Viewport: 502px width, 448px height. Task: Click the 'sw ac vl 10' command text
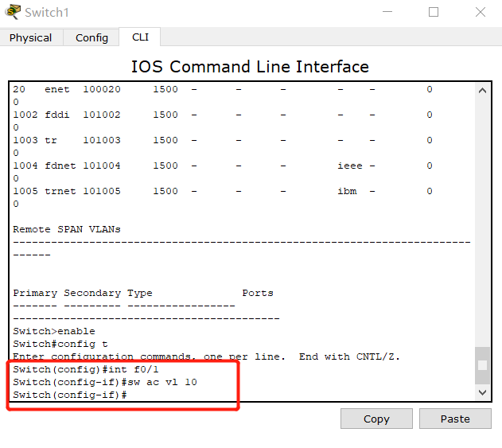pyautogui.click(x=162, y=382)
